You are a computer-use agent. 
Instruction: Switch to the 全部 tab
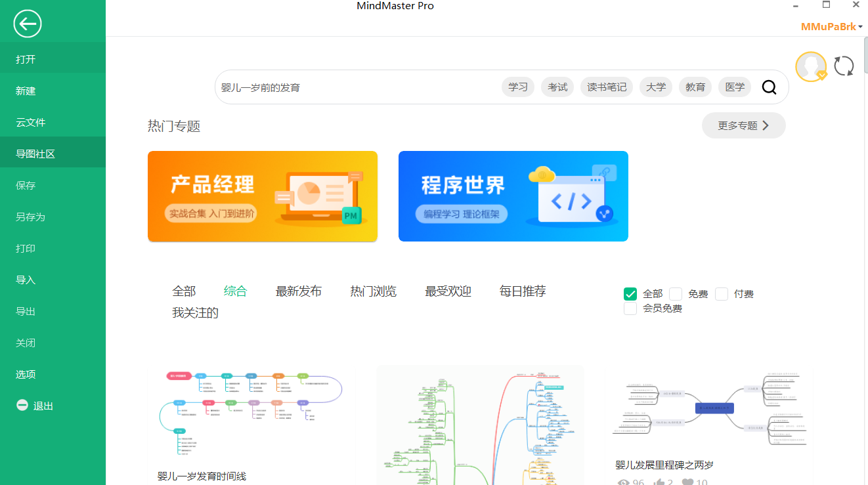pyautogui.click(x=184, y=291)
